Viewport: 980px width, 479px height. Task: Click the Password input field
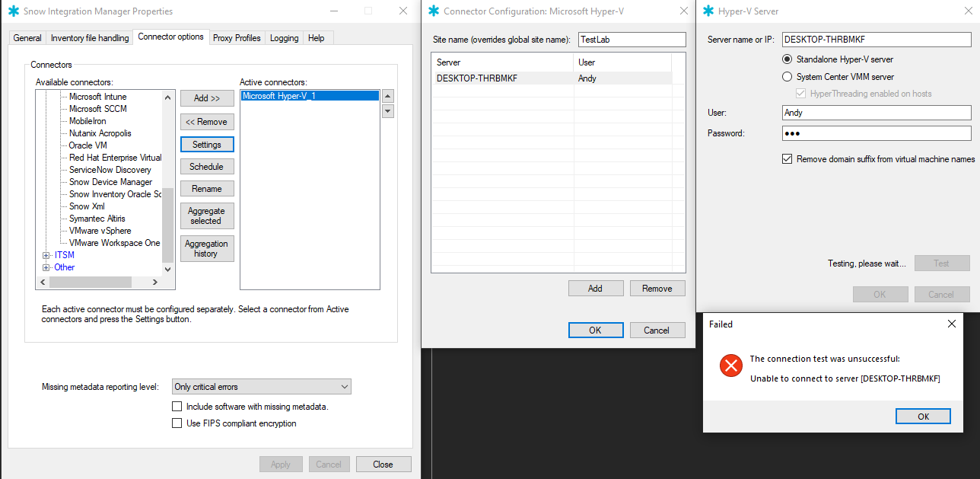[x=877, y=133]
